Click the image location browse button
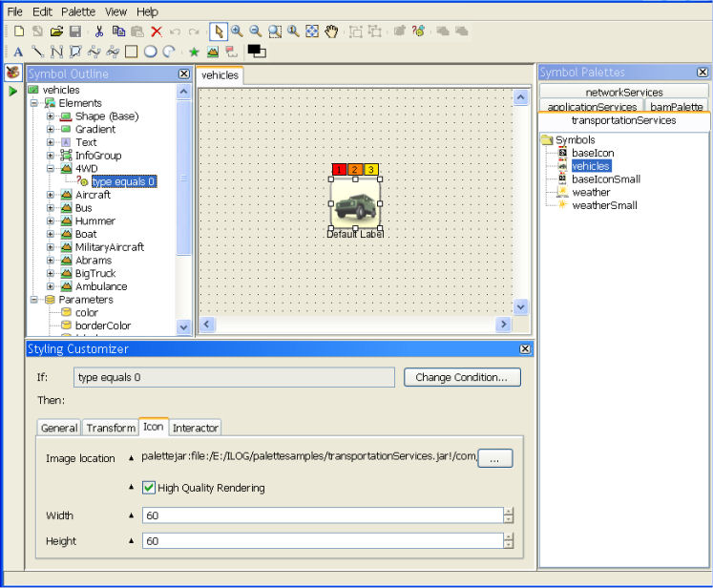Viewport: 713px width, 588px height. tap(494, 459)
